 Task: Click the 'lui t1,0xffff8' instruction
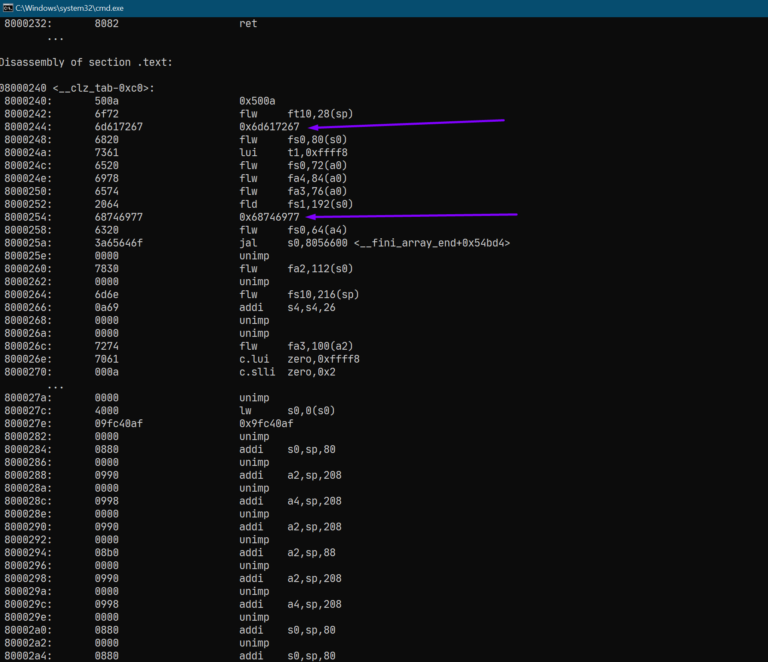tap(293, 153)
